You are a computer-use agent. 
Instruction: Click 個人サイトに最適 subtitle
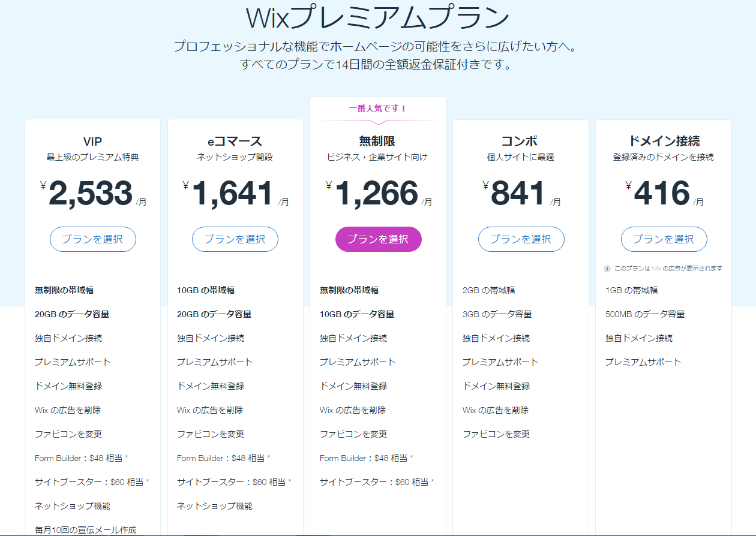(x=520, y=158)
